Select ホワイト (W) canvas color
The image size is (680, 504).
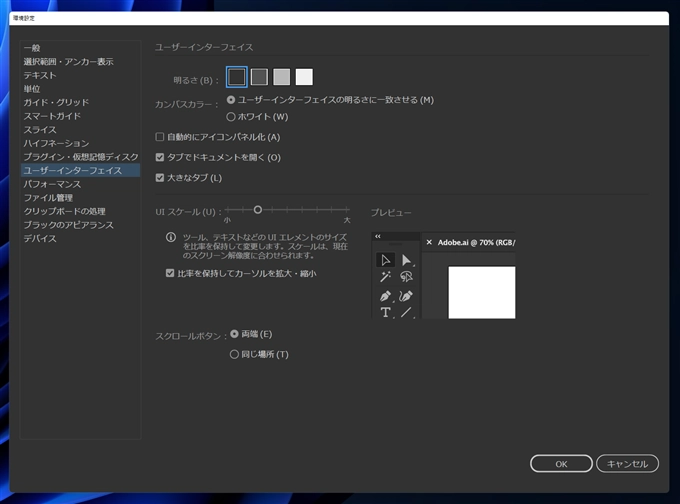pyautogui.click(x=257, y=117)
